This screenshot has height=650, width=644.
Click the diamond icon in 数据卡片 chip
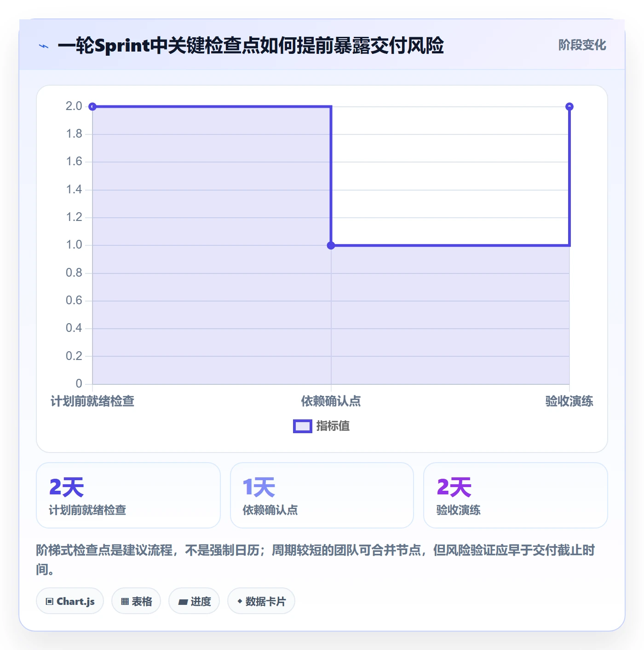click(240, 601)
